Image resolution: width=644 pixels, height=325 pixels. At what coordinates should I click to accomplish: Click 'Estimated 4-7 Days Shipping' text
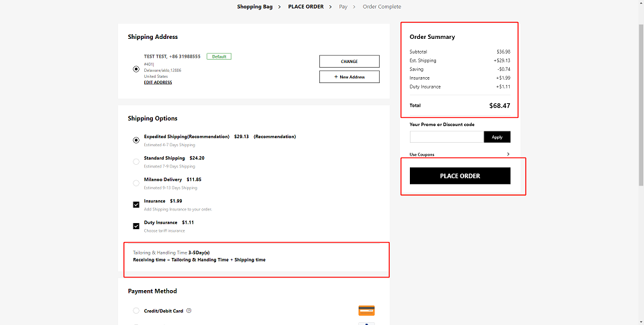[169, 145]
